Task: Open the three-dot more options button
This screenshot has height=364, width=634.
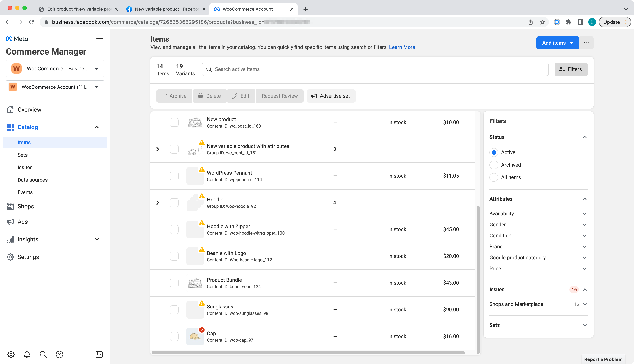Action: tap(586, 43)
